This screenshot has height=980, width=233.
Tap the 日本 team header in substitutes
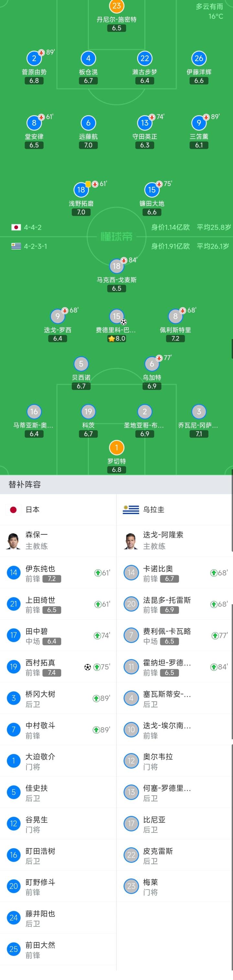tap(32, 510)
